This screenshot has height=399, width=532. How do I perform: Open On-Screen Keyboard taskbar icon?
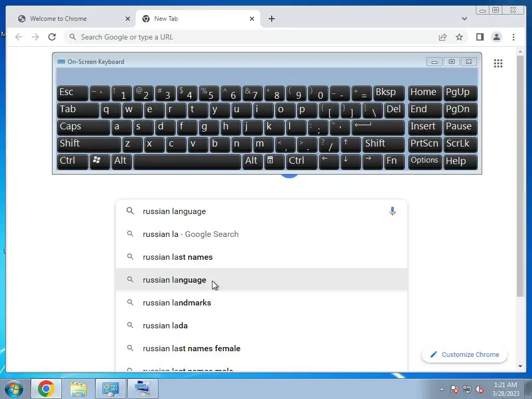tap(142, 389)
